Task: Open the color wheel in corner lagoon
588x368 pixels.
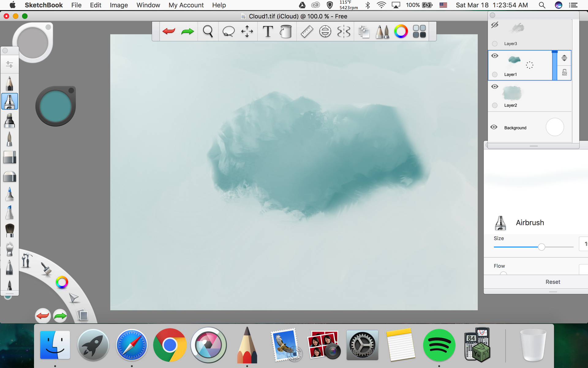Action: pos(62,282)
